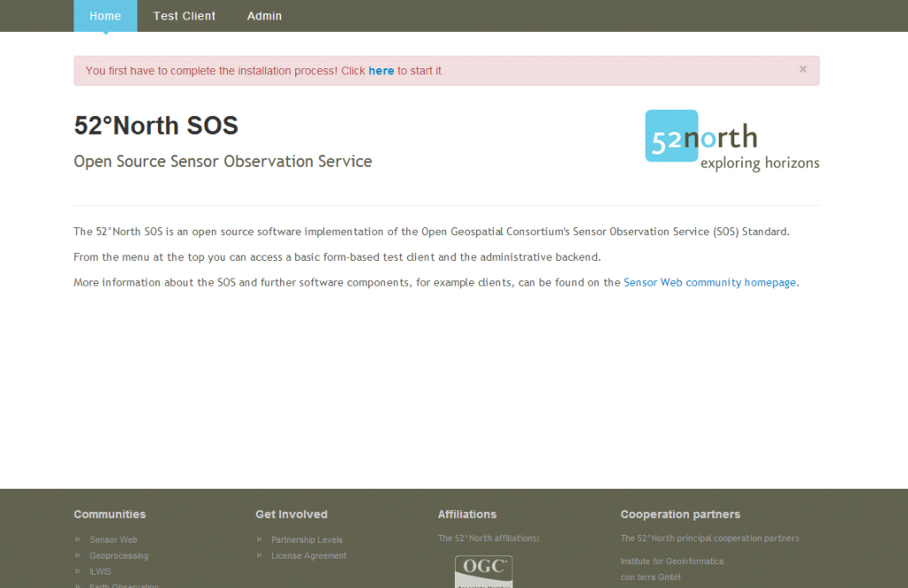Image resolution: width=908 pixels, height=588 pixels.
Task: Click the bullet arrow beside Geoprocessing
Action: pyautogui.click(x=78, y=555)
